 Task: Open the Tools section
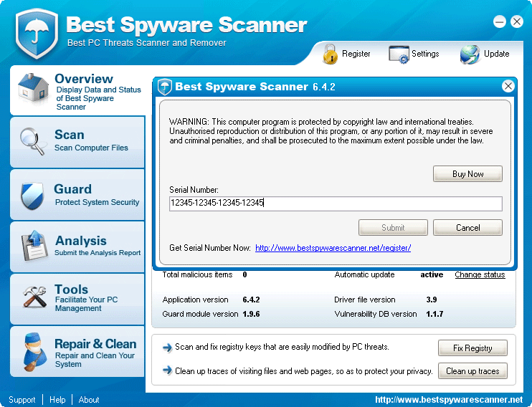coord(77,299)
